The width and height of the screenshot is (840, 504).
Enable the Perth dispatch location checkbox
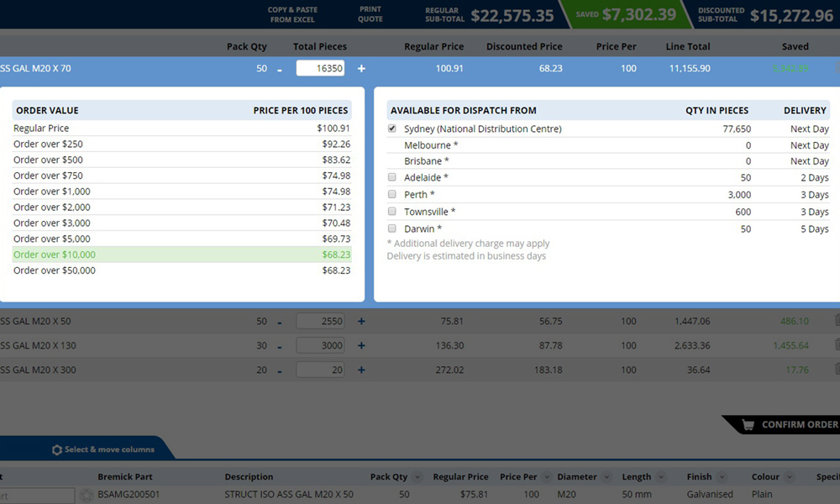392,195
